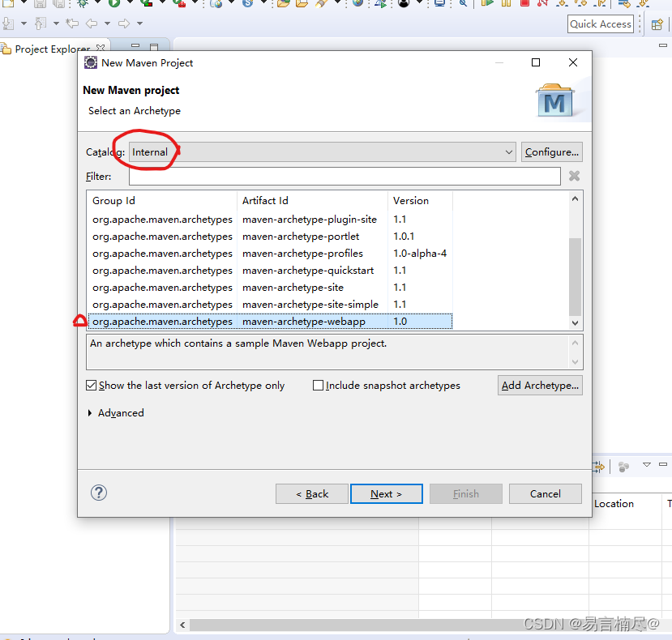
Task: Click the archetype list scroll up arrow
Action: tap(575, 198)
